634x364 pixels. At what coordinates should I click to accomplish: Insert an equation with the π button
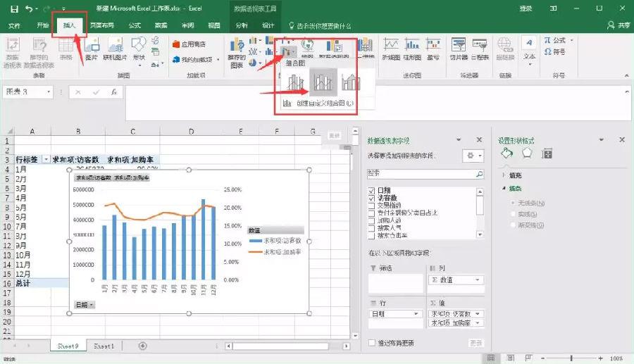pyautogui.click(x=559, y=40)
